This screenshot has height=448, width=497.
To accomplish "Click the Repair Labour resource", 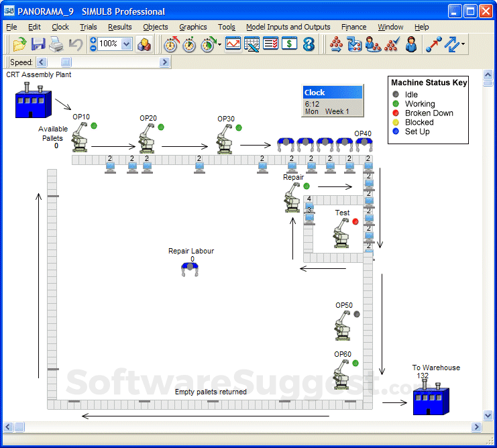I will click(x=191, y=269).
